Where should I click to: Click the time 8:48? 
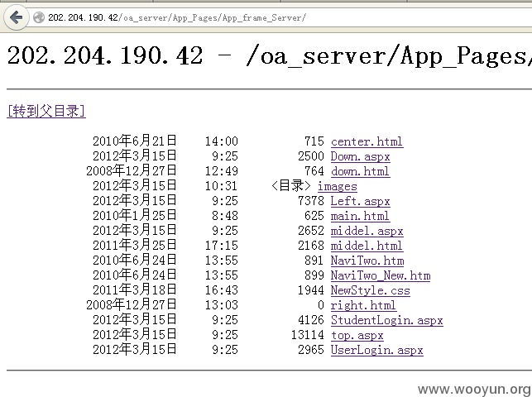click(225, 216)
